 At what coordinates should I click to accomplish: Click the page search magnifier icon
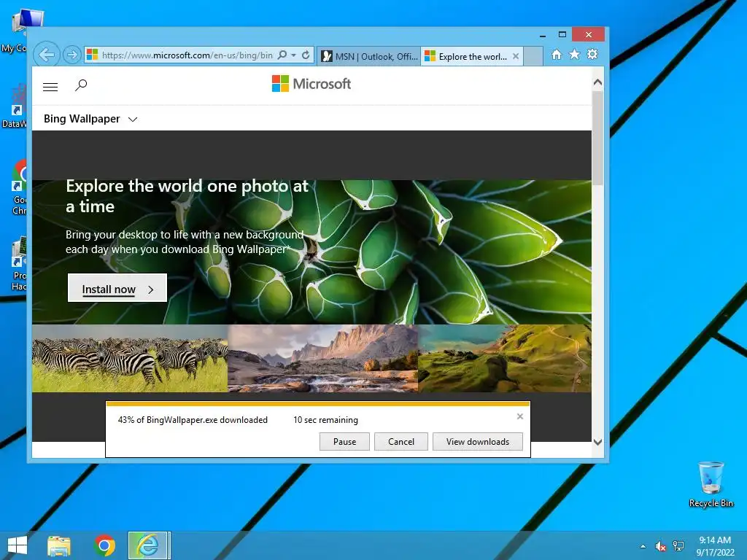coord(81,85)
